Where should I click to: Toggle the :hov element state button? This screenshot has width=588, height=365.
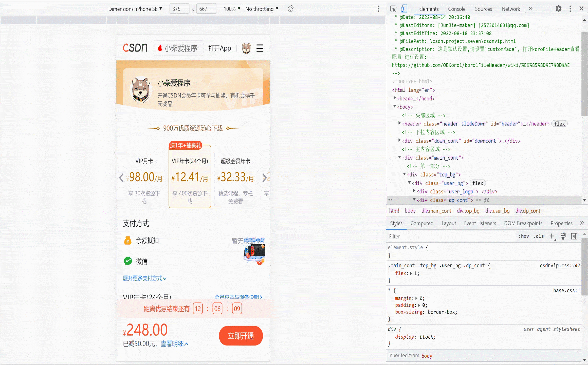pyautogui.click(x=524, y=236)
